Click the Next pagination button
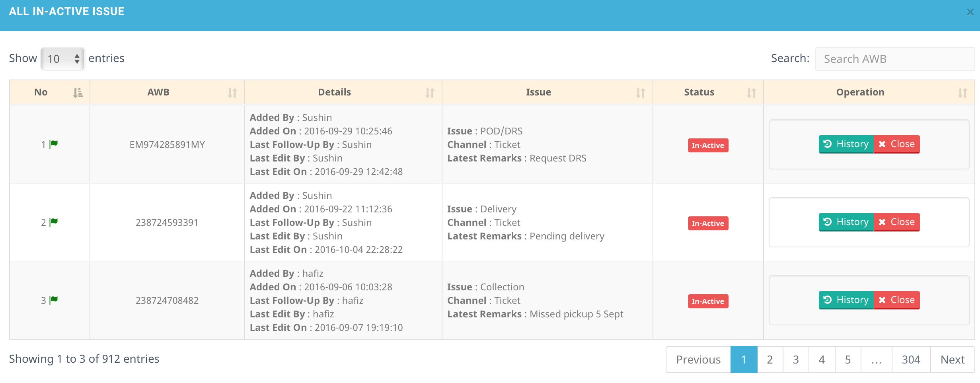The image size is (980, 383). coord(953,360)
